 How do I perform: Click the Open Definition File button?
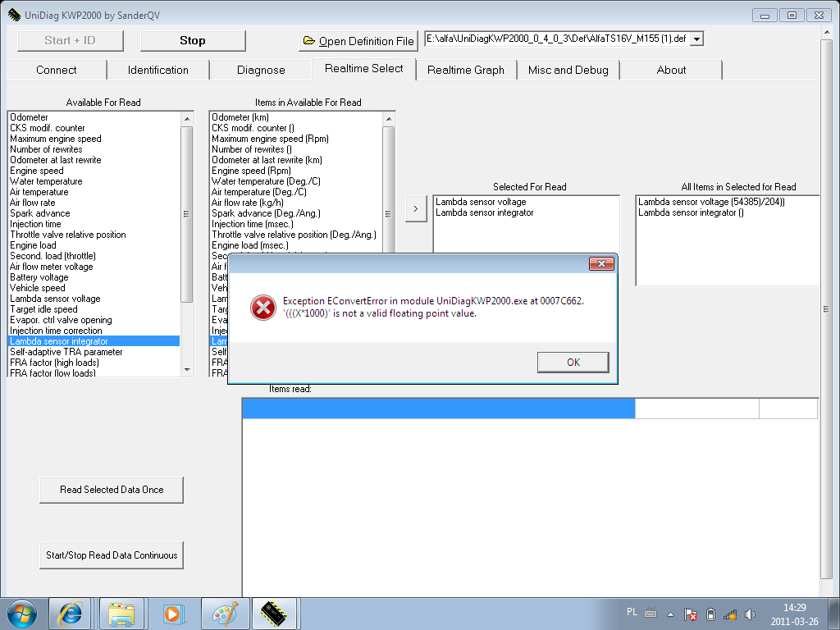click(x=358, y=41)
